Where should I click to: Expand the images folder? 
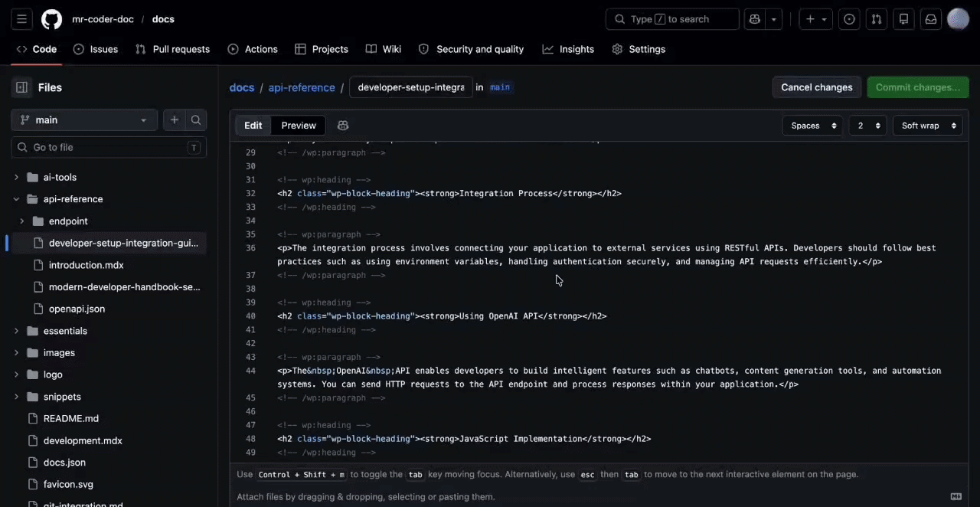[x=16, y=353]
